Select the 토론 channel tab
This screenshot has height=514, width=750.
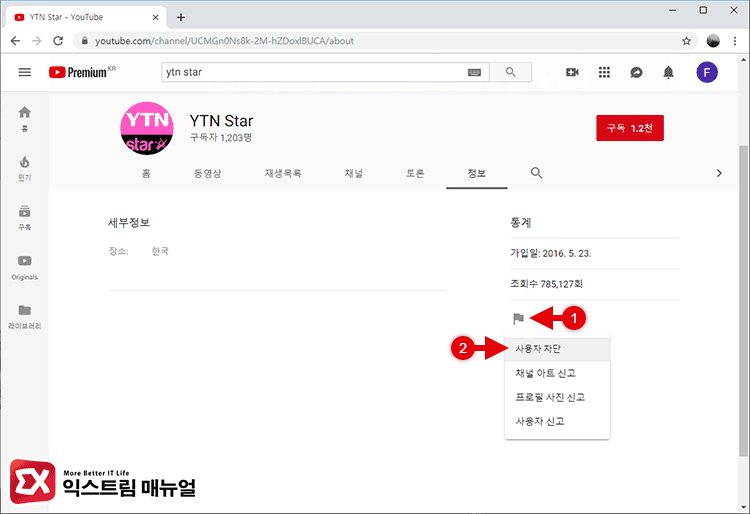(x=415, y=173)
